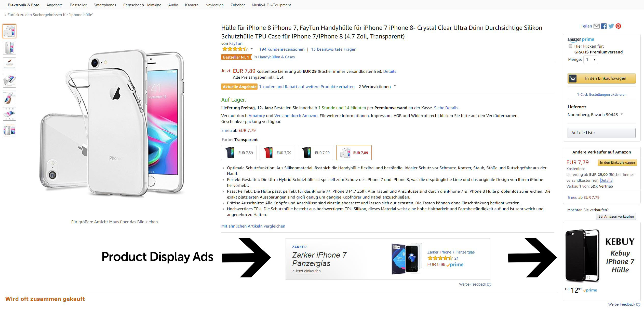Share product via the email icon
The width and height of the screenshot is (644, 310).
596,26
